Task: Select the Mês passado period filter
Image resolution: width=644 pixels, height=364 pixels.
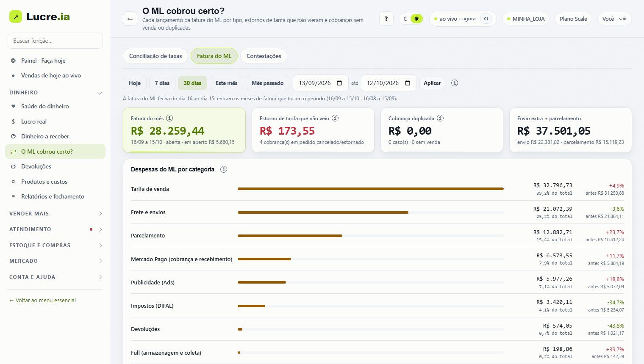Action: tap(267, 83)
